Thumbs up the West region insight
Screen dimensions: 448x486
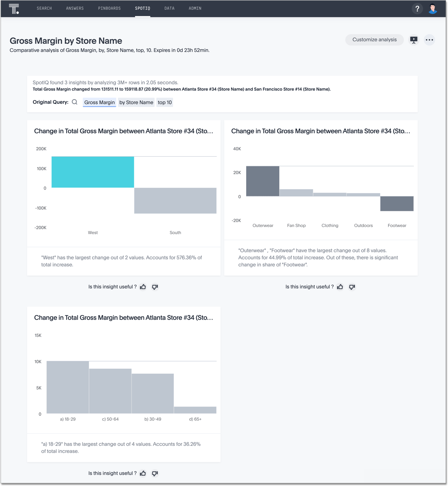pyautogui.click(x=143, y=287)
